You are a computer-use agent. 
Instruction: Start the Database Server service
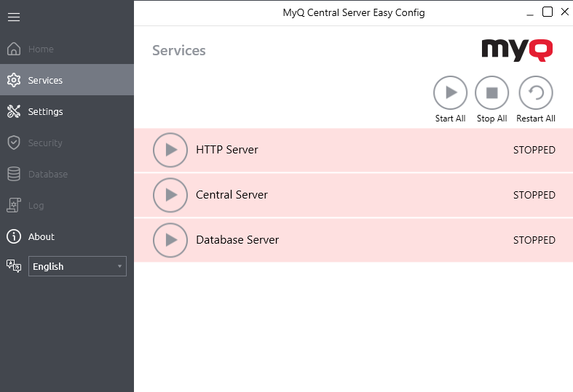pos(170,240)
